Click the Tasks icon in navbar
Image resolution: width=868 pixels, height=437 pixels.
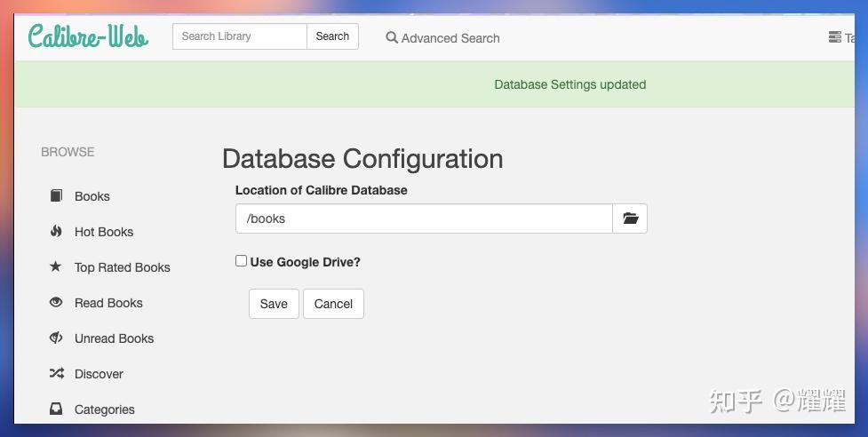(x=834, y=37)
